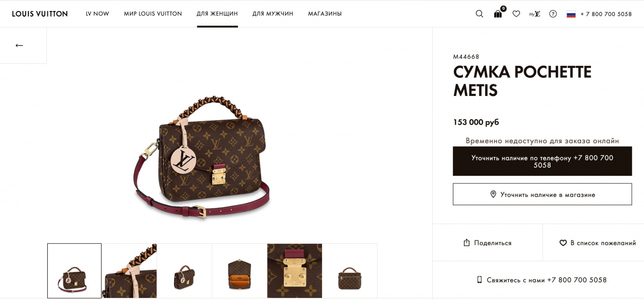Select the braided handle close-up thumbnail
This screenshot has height=300, width=644.
(x=129, y=271)
